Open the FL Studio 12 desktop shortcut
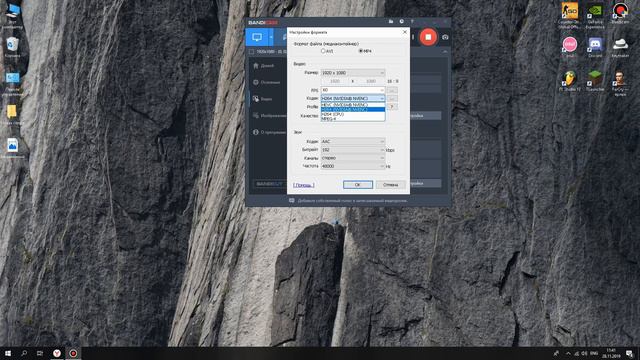 pos(569,80)
